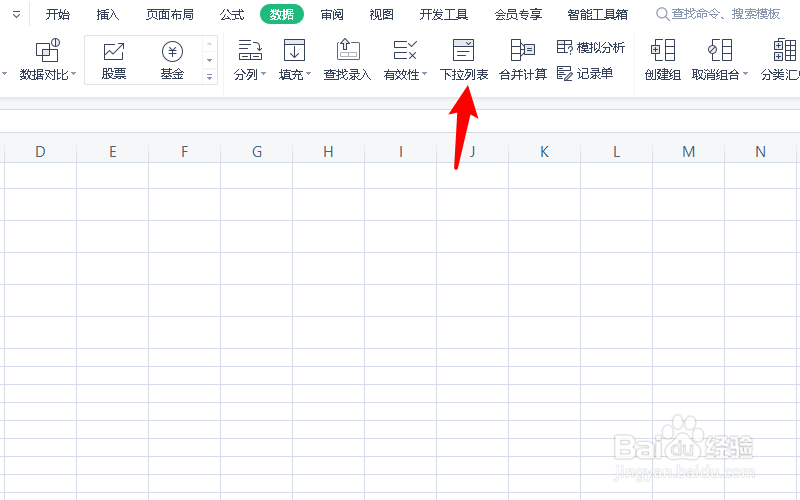Image resolution: width=800 pixels, height=500 pixels.
Task: Select column N header
Action: 760,152
